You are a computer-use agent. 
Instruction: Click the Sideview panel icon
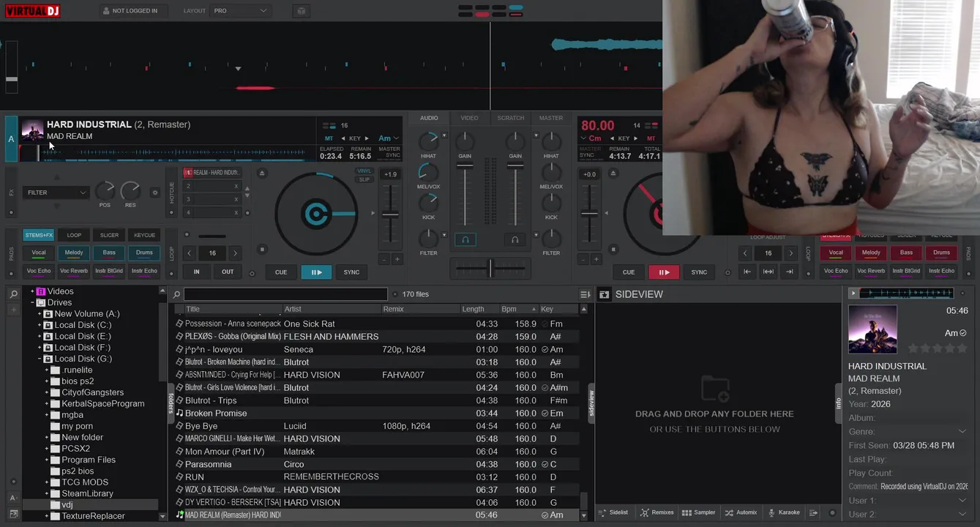[604, 294]
